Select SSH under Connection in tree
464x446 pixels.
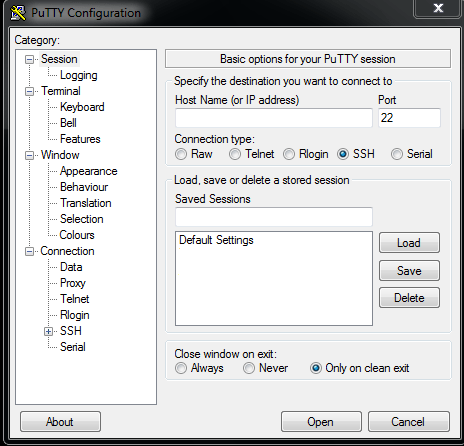coord(71,331)
